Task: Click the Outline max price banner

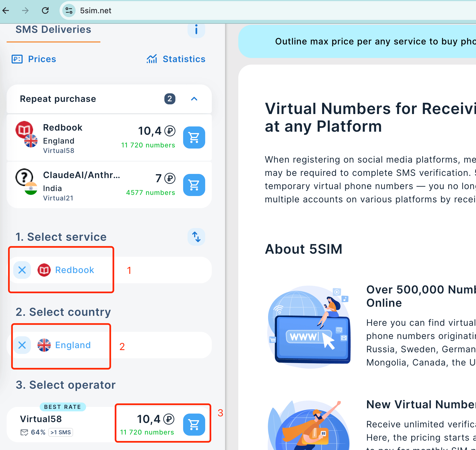Action: pos(357,41)
